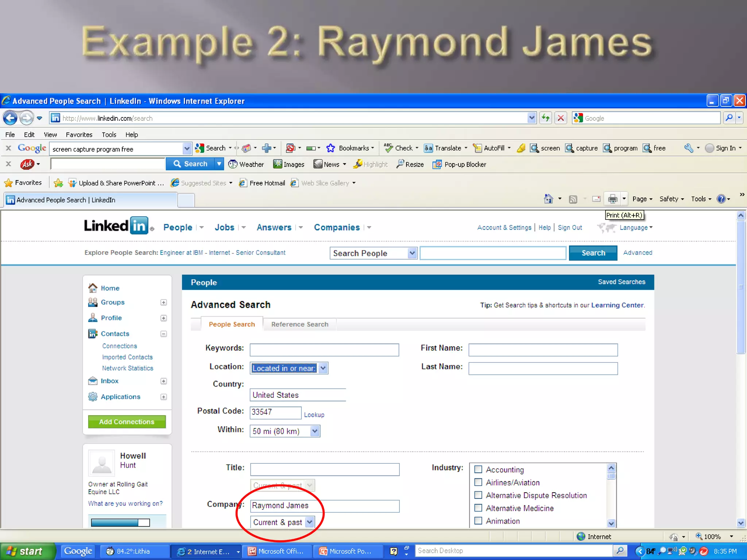
Task: Click the Advanced search link
Action: click(638, 252)
